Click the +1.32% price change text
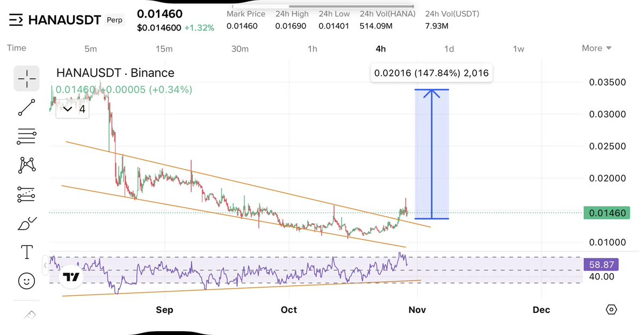 [199, 27]
